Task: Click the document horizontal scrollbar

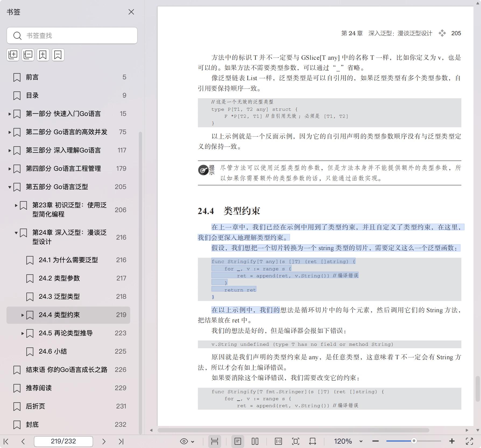Action: tap(293, 430)
